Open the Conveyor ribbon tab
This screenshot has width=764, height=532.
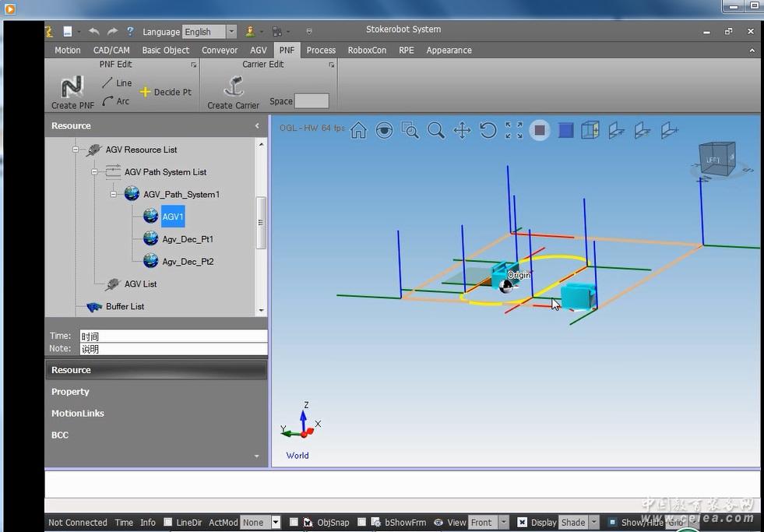click(x=220, y=50)
